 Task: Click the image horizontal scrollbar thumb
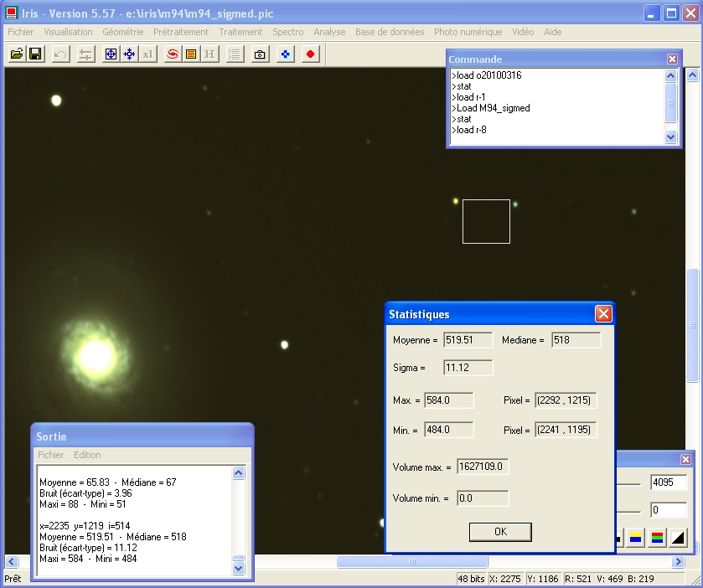[x=412, y=561]
